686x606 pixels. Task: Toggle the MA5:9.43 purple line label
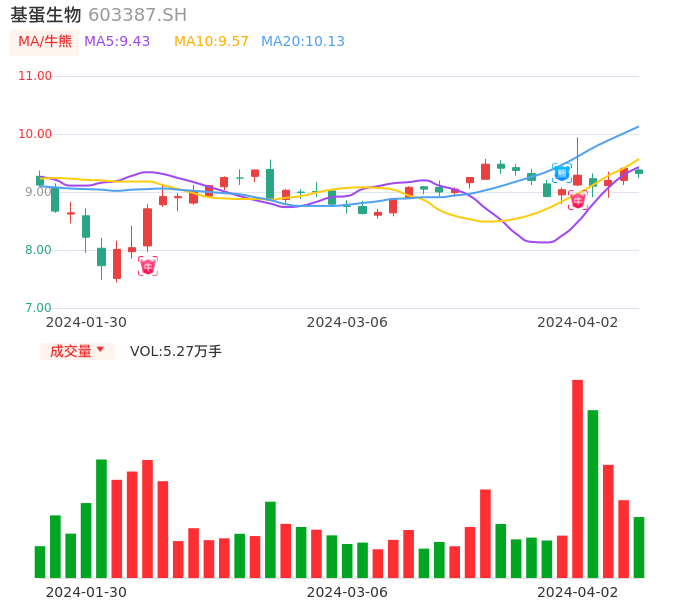coord(117,42)
